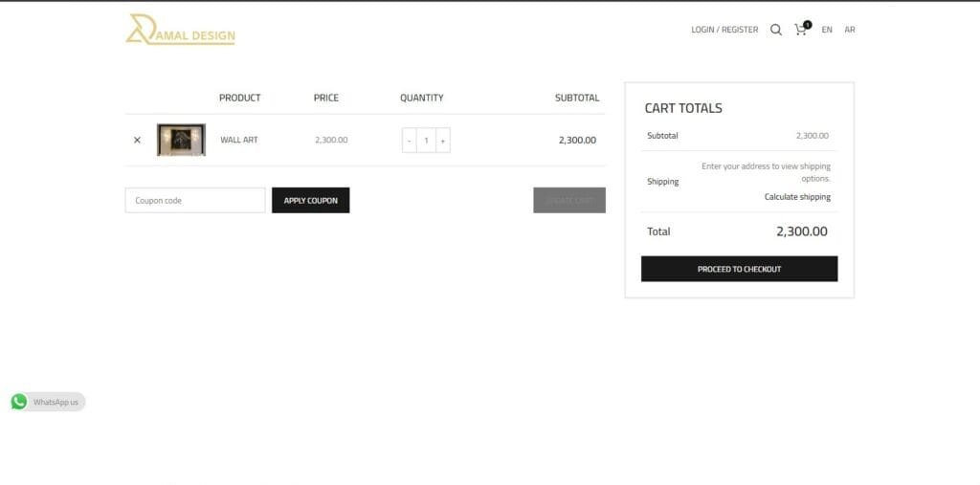Click the QUANTITY column header
Image resolution: width=980 pixels, height=485 pixels.
[x=422, y=98]
